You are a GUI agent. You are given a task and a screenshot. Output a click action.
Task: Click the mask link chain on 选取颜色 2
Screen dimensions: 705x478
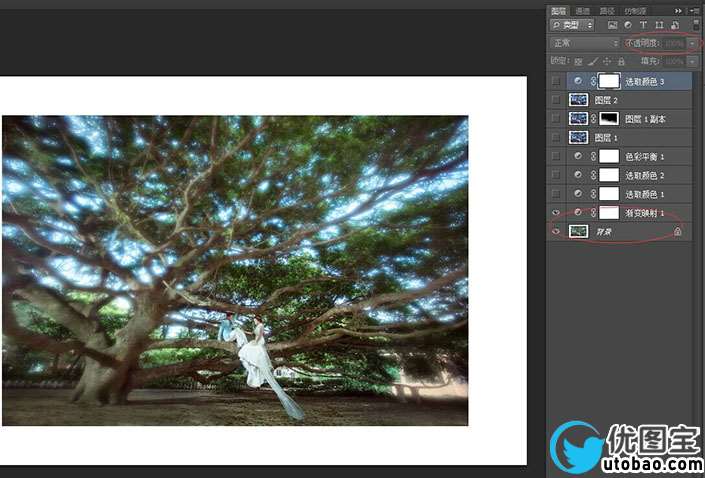pos(593,175)
